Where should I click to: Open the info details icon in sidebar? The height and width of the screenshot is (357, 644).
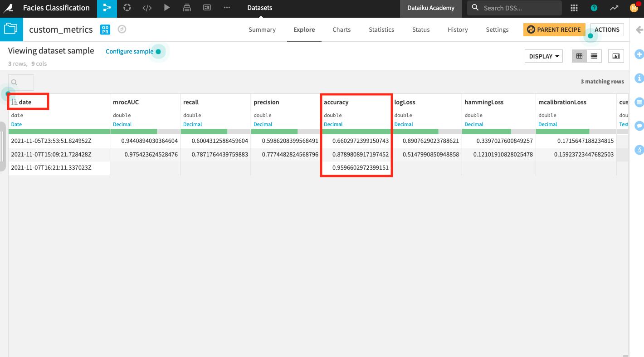(x=639, y=78)
